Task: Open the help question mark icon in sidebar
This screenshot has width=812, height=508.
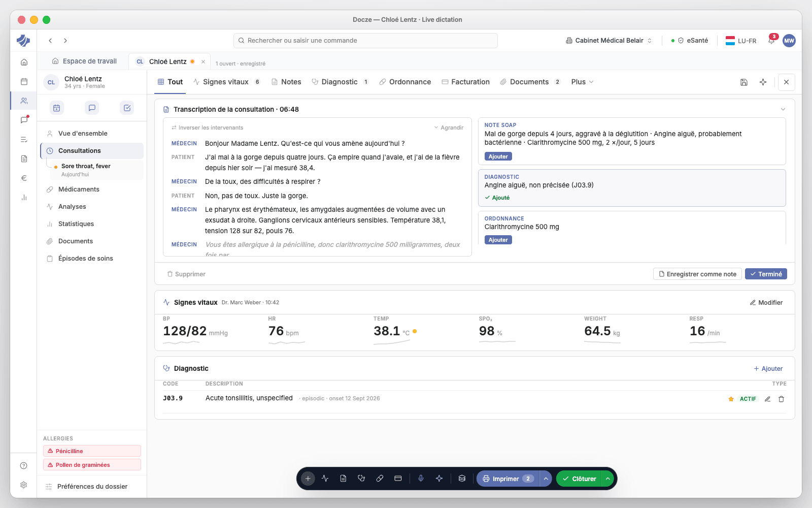Action: tap(23, 465)
